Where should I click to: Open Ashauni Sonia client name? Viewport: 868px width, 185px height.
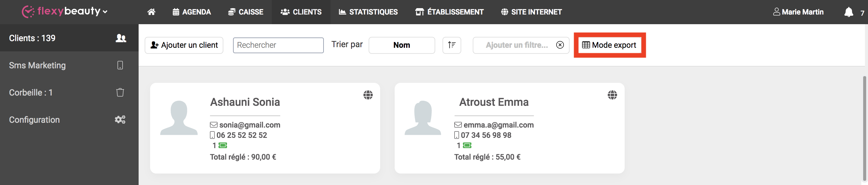pos(245,102)
